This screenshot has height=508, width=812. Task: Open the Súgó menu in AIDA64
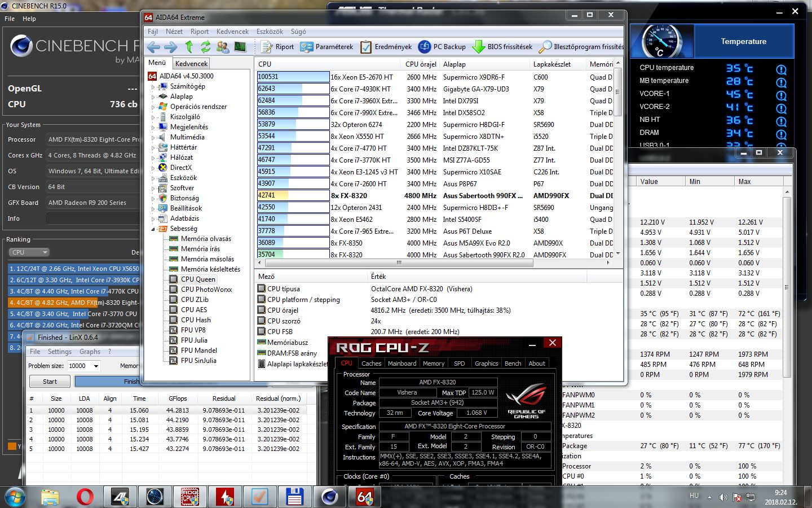298,32
